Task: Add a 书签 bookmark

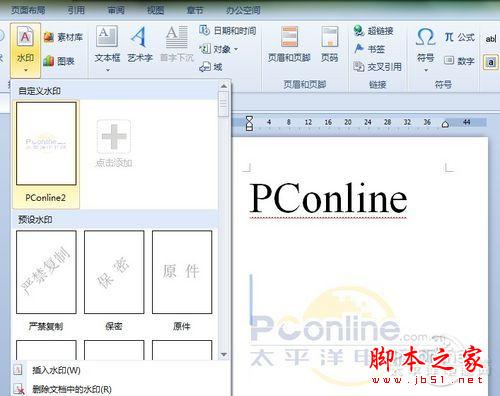Action: [369, 49]
